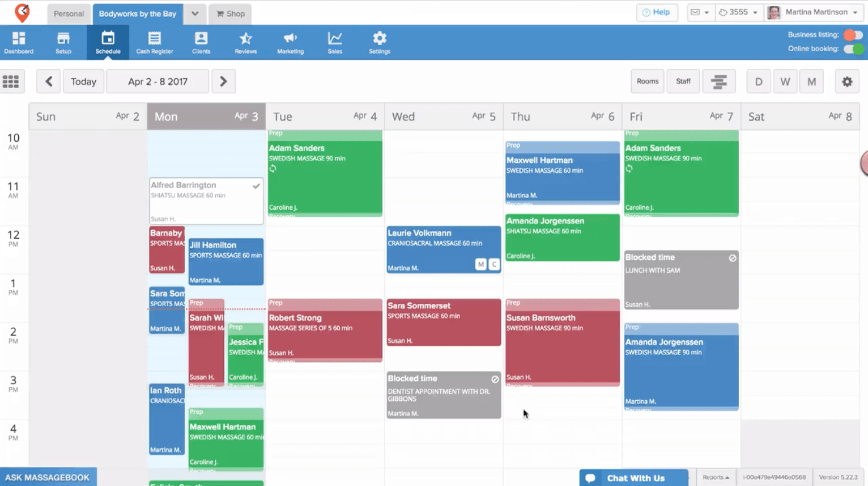Open the Shop tab
Viewport: 868px width, 486px height.
pos(231,14)
